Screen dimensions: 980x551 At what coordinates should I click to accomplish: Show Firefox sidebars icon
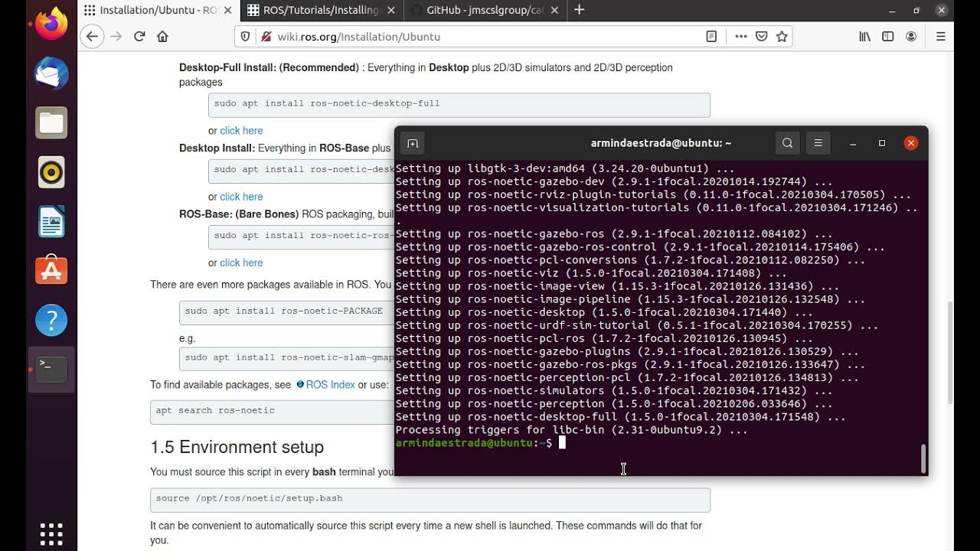[x=888, y=36]
